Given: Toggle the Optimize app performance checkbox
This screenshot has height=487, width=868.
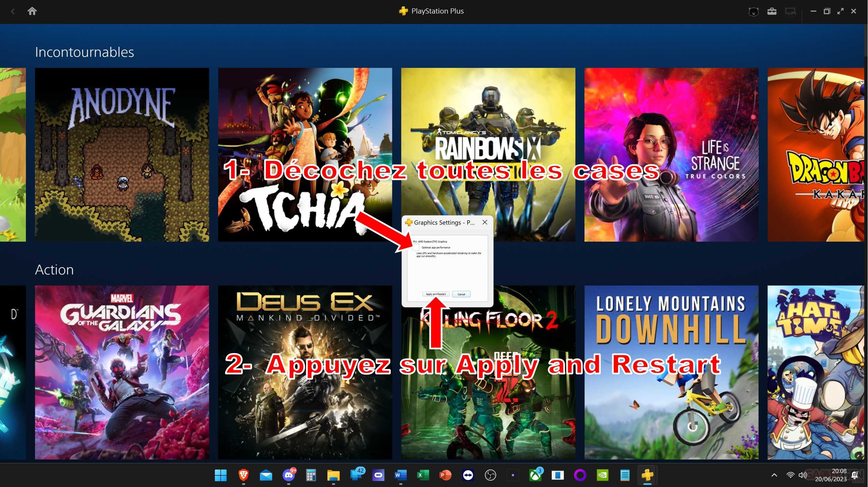Looking at the screenshot, I should pos(416,247).
